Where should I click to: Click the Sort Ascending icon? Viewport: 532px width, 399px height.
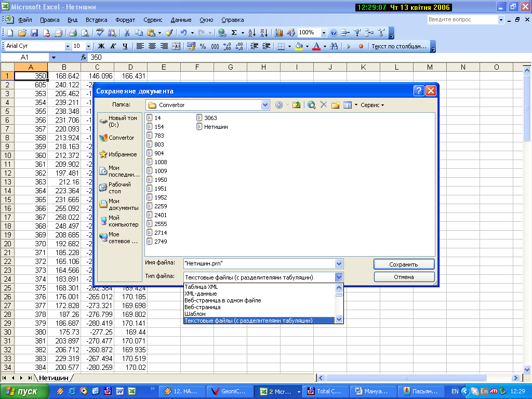(x=252, y=33)
